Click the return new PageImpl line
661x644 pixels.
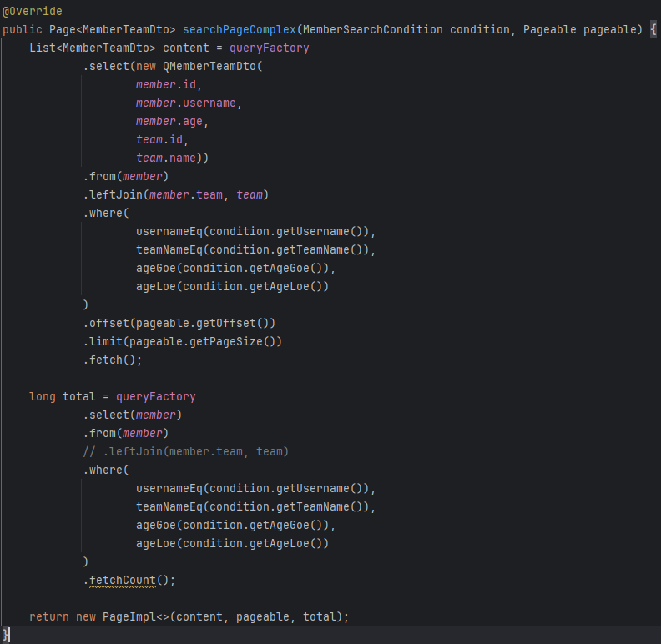click(189, 617)
